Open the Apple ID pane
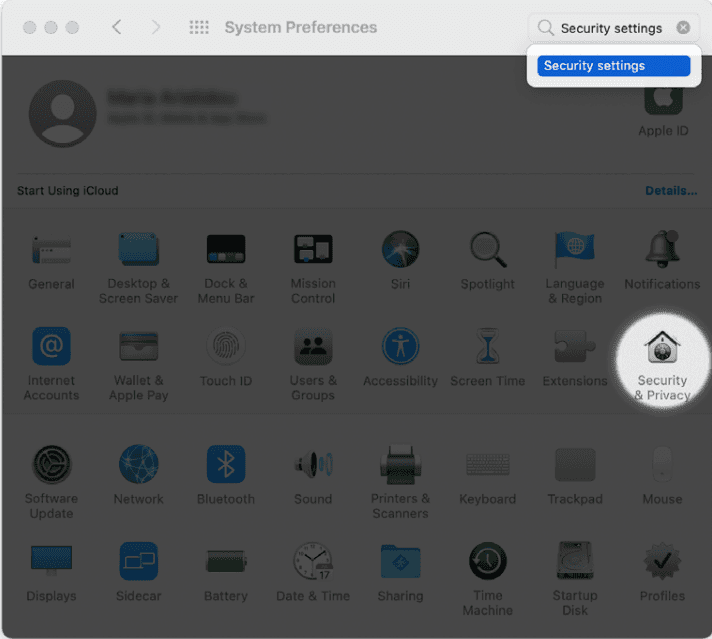The height and width of the screenshot is (639, 712). [x=663, y=111]
